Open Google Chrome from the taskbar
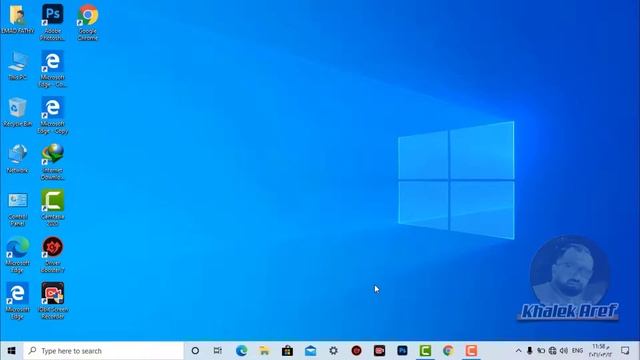 coord(448,351)
